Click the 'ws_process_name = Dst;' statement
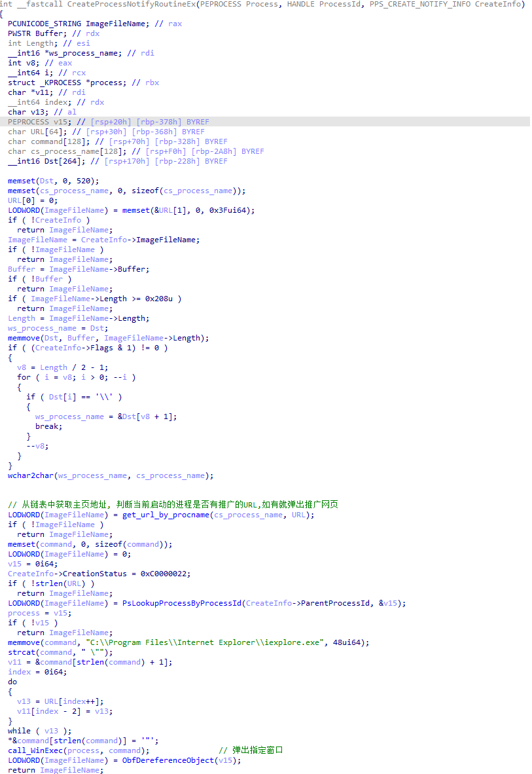 [x=58, y=328]
